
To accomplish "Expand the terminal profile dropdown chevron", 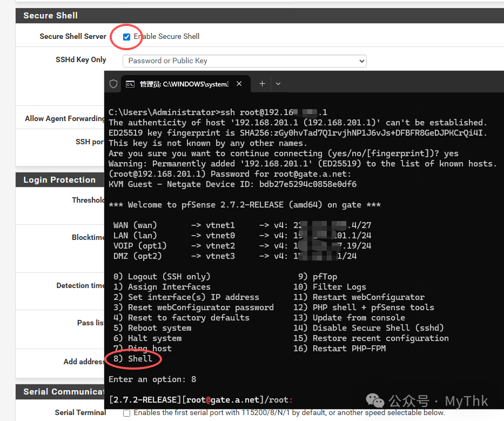I will tap(278, 84).
